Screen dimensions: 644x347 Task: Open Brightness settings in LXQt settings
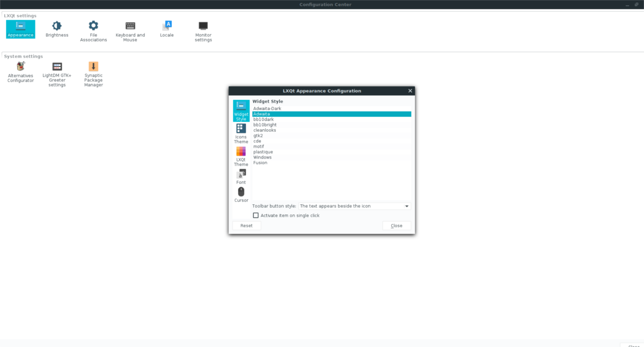click(x=57, y=29)
